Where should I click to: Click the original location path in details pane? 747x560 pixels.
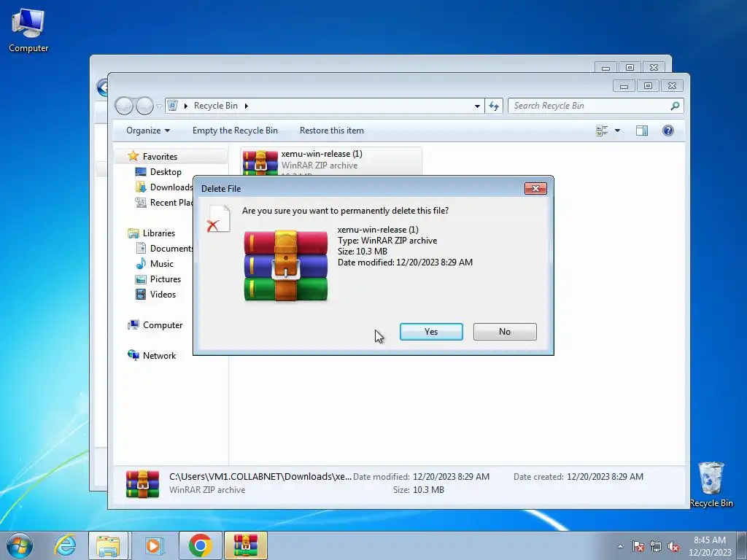point(260,477)
